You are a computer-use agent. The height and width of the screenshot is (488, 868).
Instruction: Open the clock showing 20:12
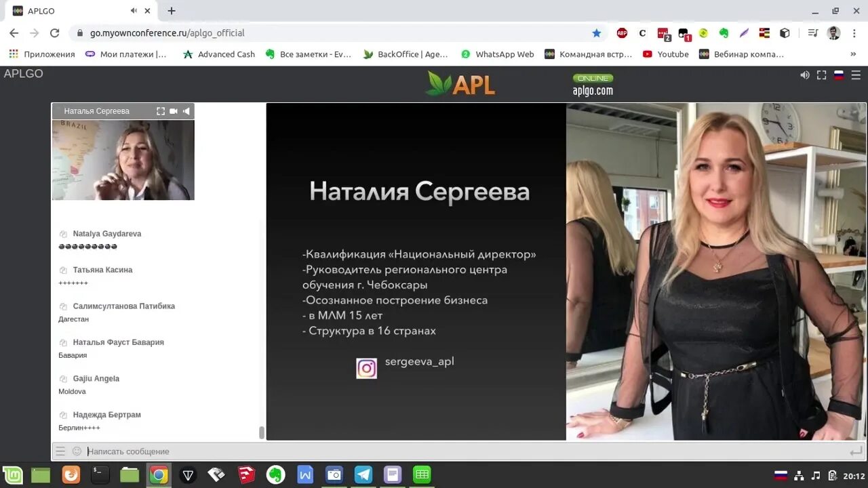coord(854,476)
